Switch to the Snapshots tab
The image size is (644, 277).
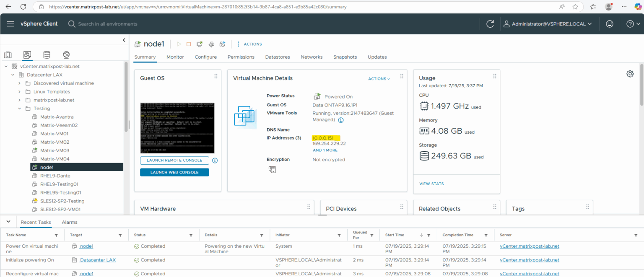(345, 57)
